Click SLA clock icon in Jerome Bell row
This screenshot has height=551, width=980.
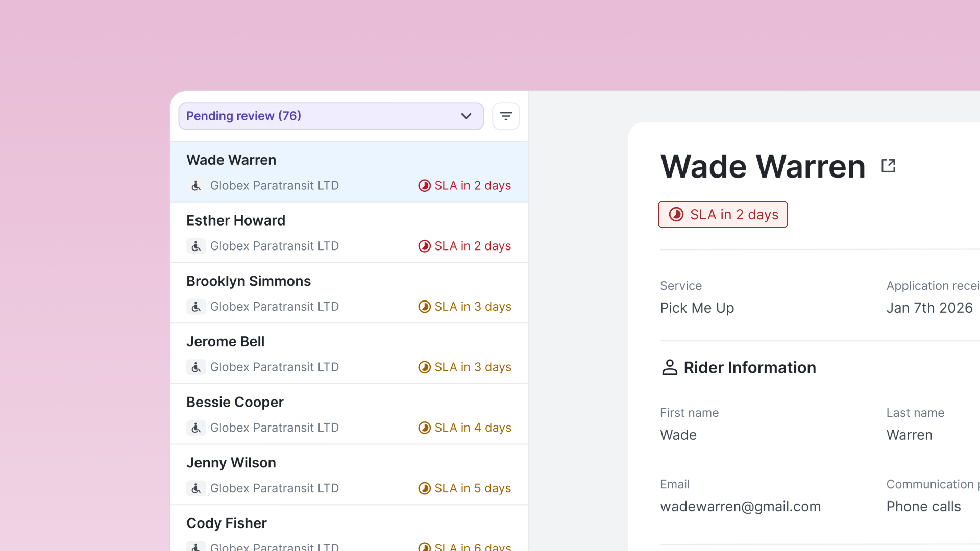(424, 367)
